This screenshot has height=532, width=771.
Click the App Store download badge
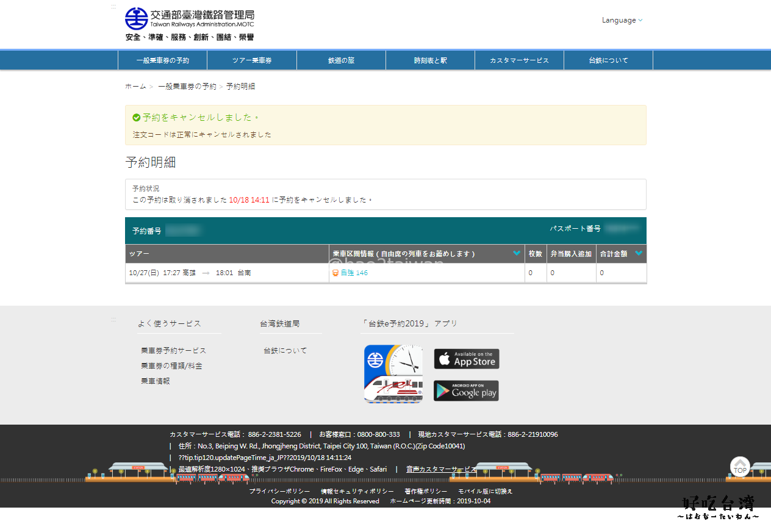[467, 359]
